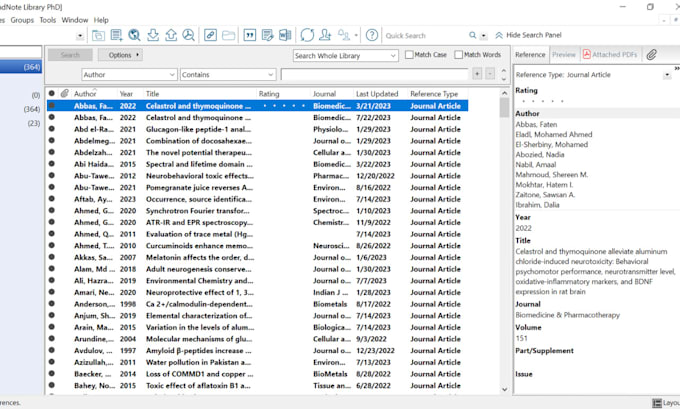680x409 pixels.
Task: Click the Open Link chain icon
Action: coord(210,35)
